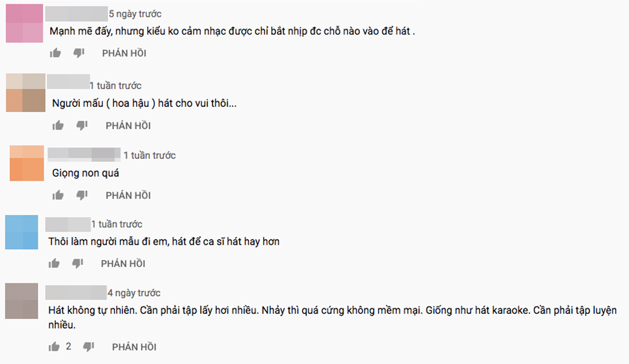Screen dimensions: 629x364
Task: Dislike the 'Giọng non quá' comment
Action: click(82, 195)
